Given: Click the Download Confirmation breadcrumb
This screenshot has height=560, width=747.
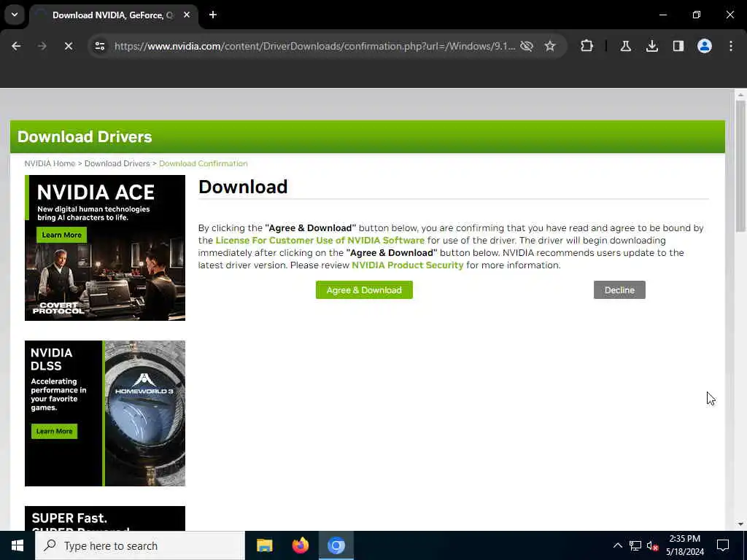Looking at the screenshot, I should point(204,163).
